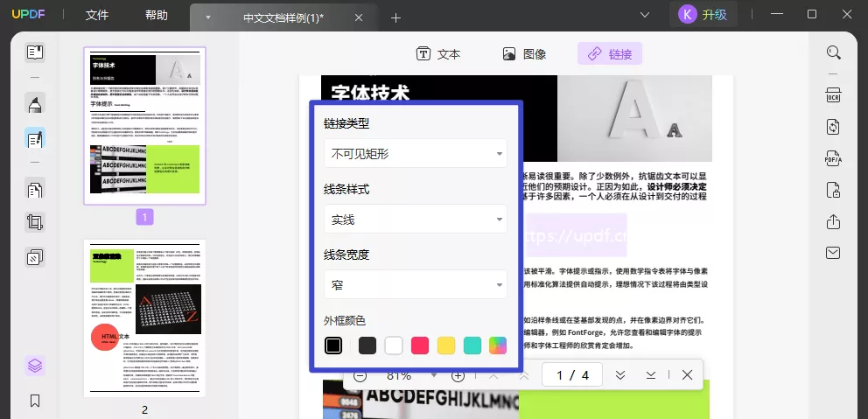868x419 pixels.
Task: Zoom in with the plus button
Action: coord(458,376)
